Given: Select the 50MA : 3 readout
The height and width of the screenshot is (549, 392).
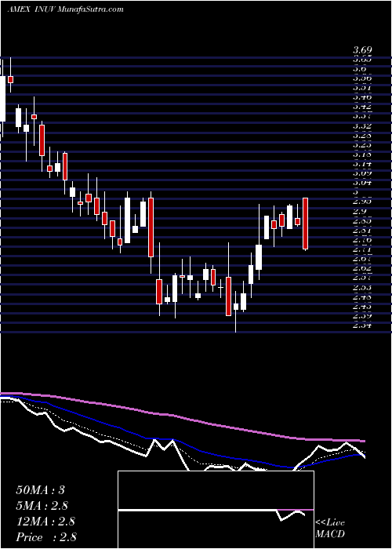Looking at the screenshot, I should (x=41, y=490).
